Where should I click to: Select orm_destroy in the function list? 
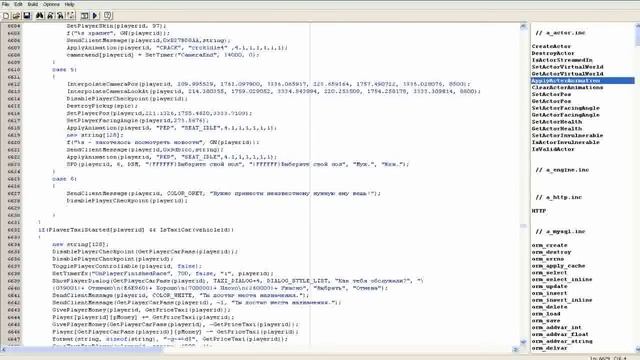click(551, 252)
